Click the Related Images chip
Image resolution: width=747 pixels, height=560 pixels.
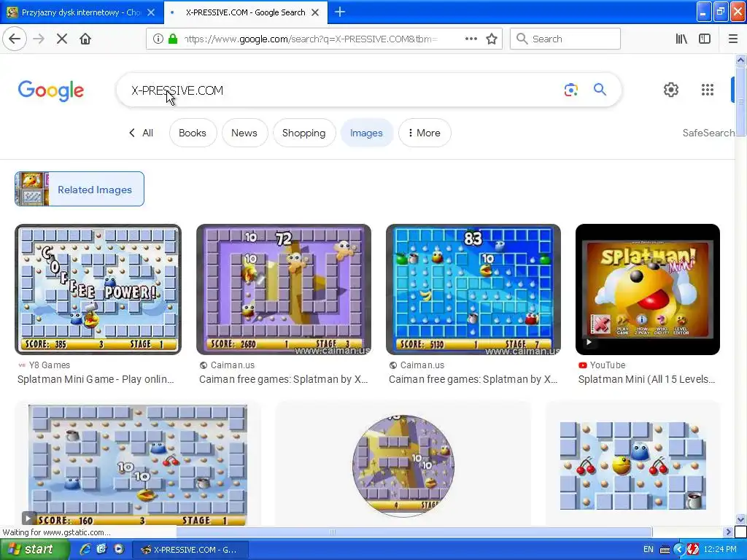pos(80,189)
